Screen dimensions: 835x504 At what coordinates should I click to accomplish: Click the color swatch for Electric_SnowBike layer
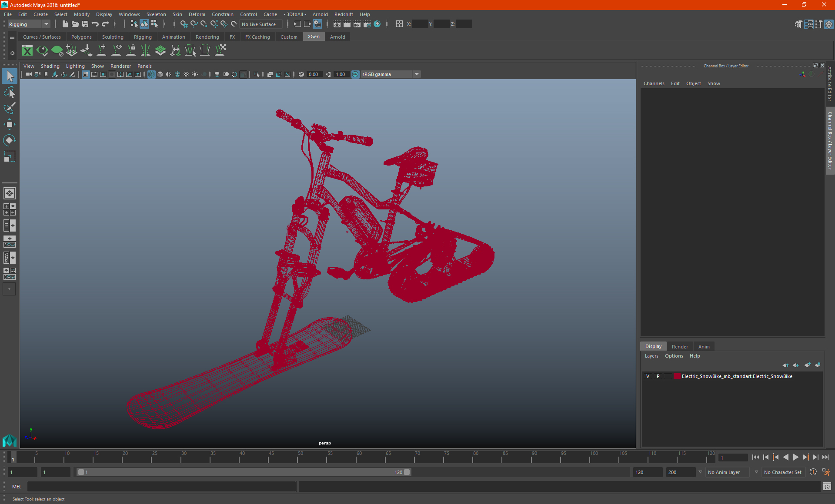pyautogui.click(x=676, y=376)
